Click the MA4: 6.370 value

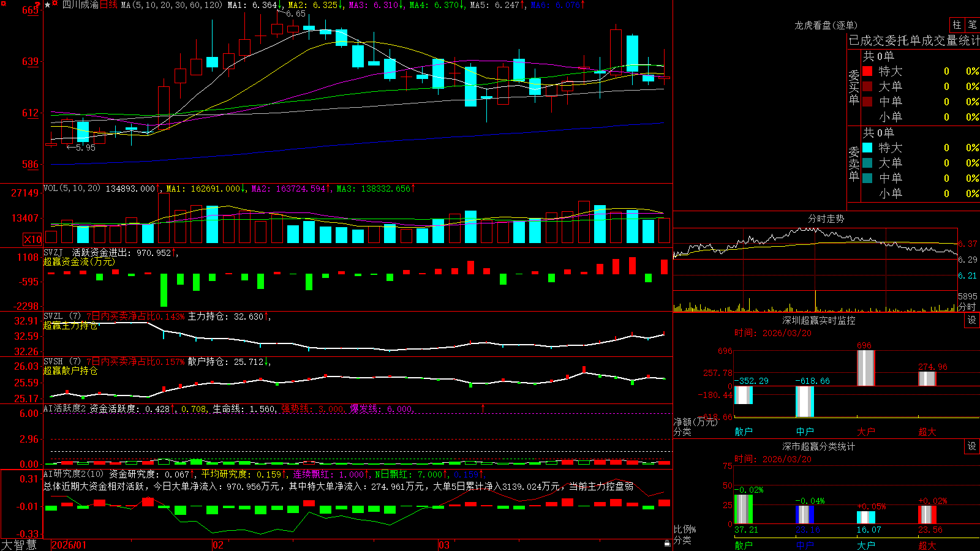pos(434,5)
